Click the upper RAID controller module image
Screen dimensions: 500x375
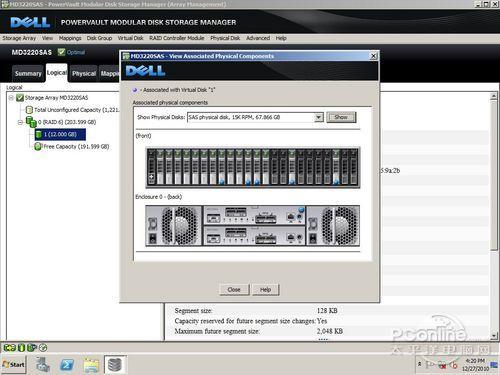(x=254, y=215)
